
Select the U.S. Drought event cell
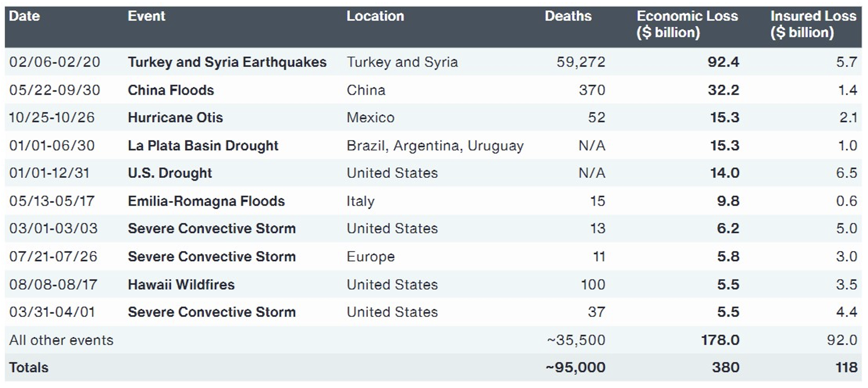click(170, 173)
